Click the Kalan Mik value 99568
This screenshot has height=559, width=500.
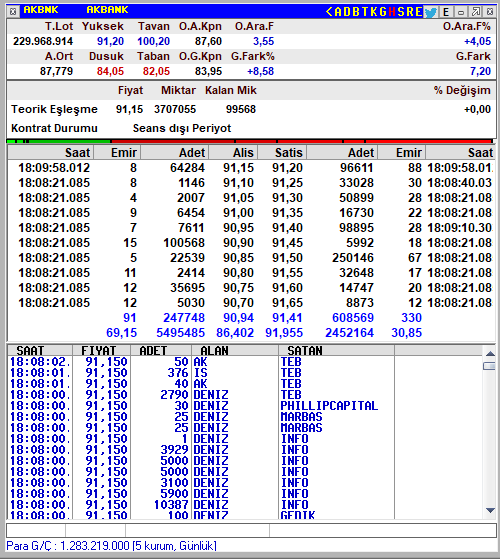pyautogui.click(x=241, y=109)
